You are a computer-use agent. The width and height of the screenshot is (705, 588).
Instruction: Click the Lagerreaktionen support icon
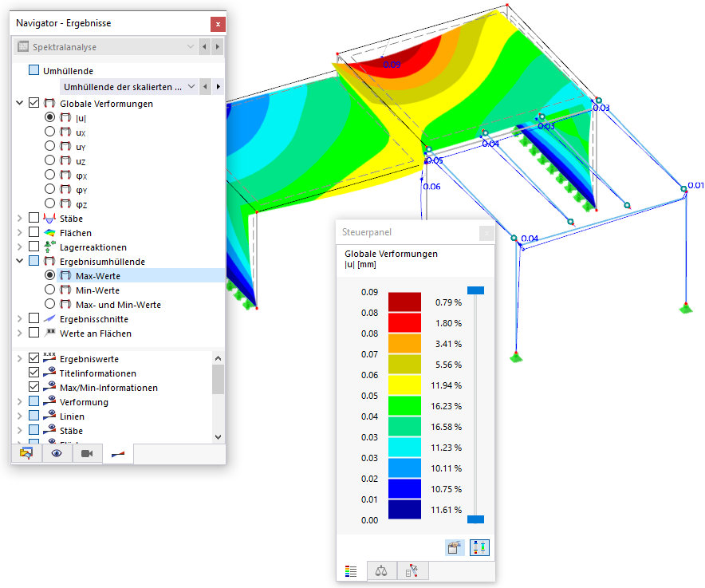pyautogui.click(x=49, y=247)
